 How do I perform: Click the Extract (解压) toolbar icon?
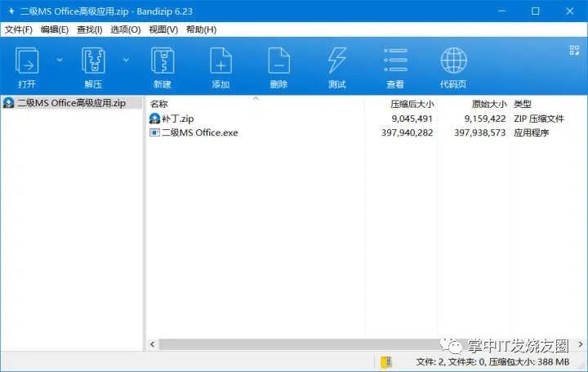[93, 61]
